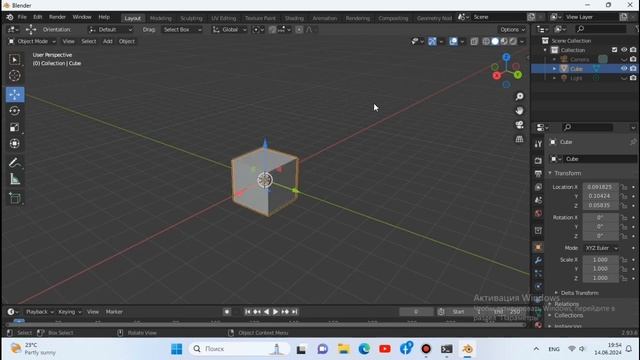Viewport: 640px width, 360px height.
Task: Toggle the Collection exclude checkbox
Action: (x=615, y=50)
